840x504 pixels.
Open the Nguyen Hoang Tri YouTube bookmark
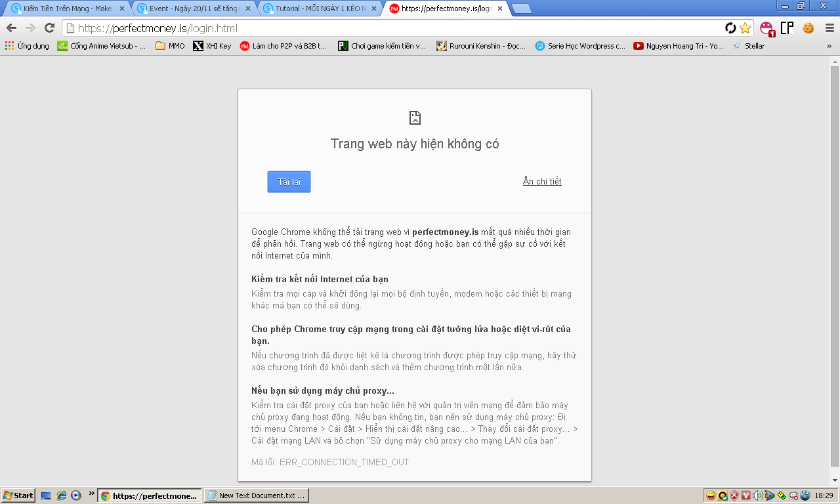[x=679, y=46]
